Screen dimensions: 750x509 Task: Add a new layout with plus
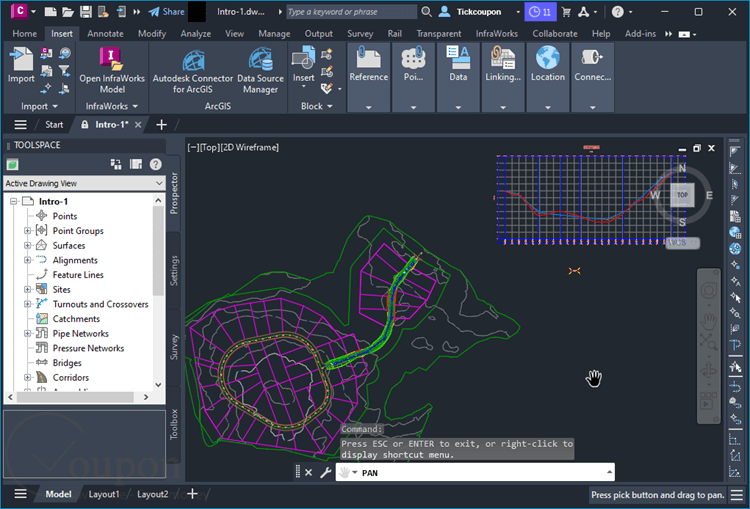click(192, 494)
